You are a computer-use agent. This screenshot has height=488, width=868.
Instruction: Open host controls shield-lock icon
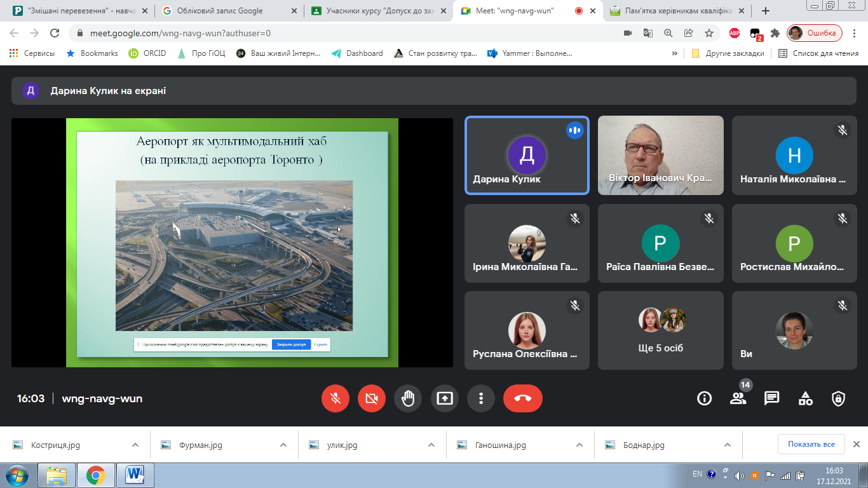838,398
